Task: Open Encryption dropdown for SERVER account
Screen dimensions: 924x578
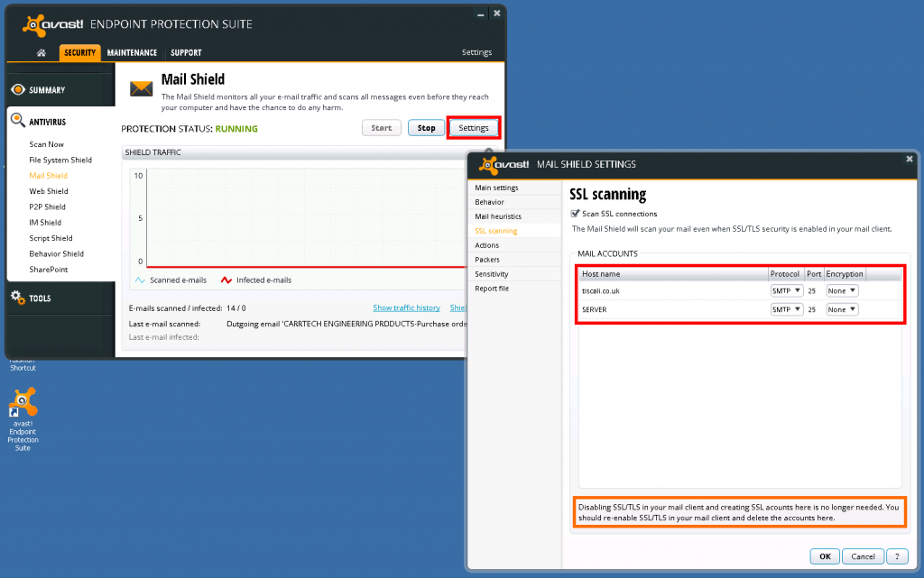Action: [842, 309]
